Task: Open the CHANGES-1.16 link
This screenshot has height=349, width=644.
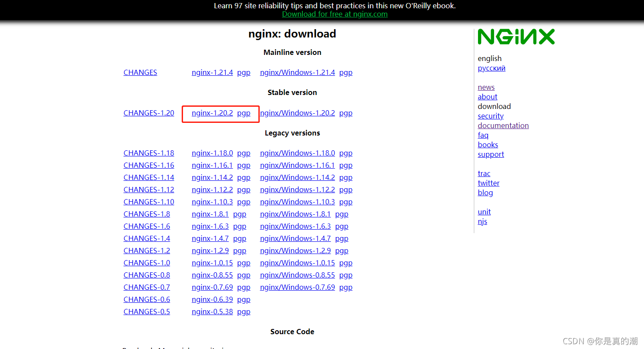Action: [149, 165]
